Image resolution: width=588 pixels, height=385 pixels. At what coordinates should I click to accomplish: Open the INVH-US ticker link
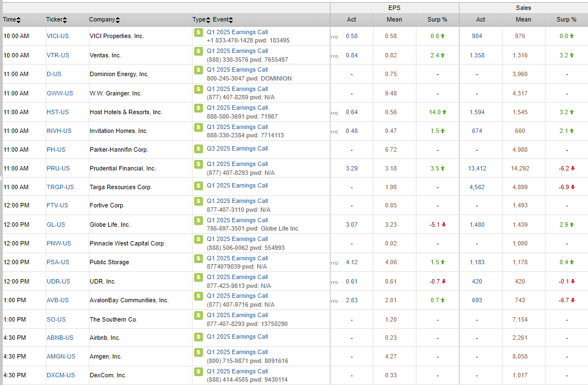click(x=59, y=131)
